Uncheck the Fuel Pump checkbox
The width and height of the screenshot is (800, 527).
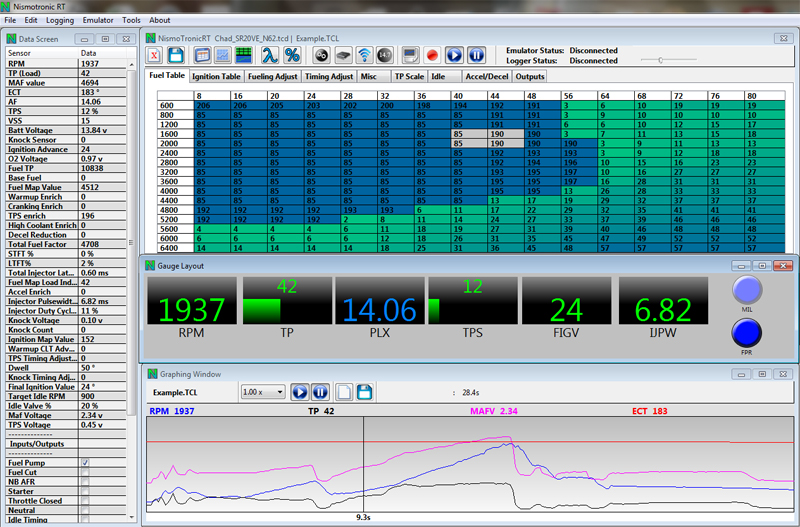click(x=85, y=463)
